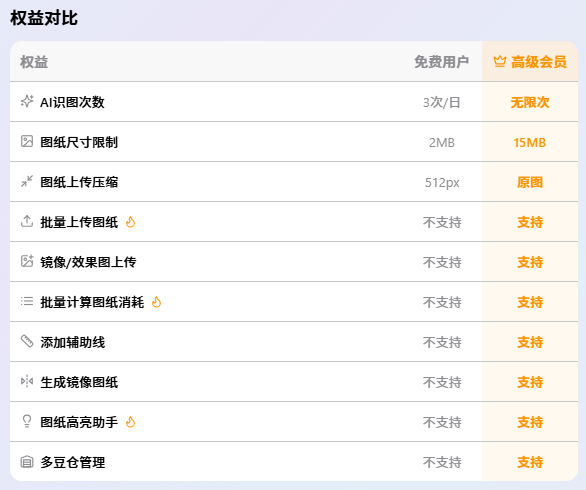Click the ruler icon beside 添加辅助线

[27, 341]
